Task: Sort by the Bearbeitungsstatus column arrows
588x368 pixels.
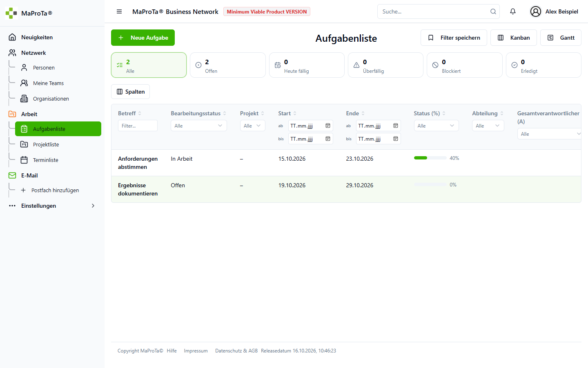Action: [x=225, y=113]
